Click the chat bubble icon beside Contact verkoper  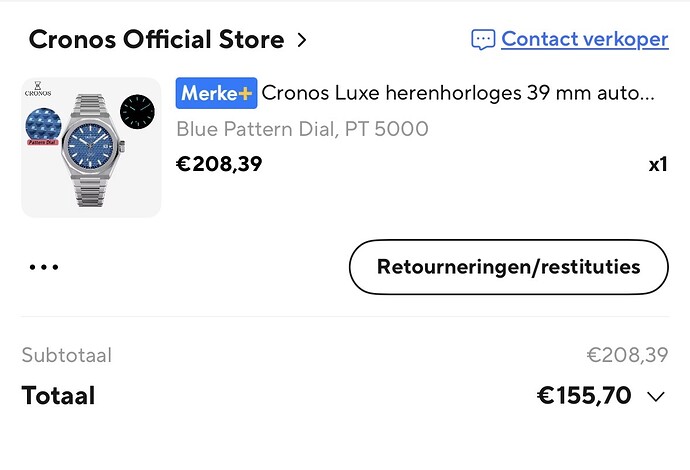483,40
